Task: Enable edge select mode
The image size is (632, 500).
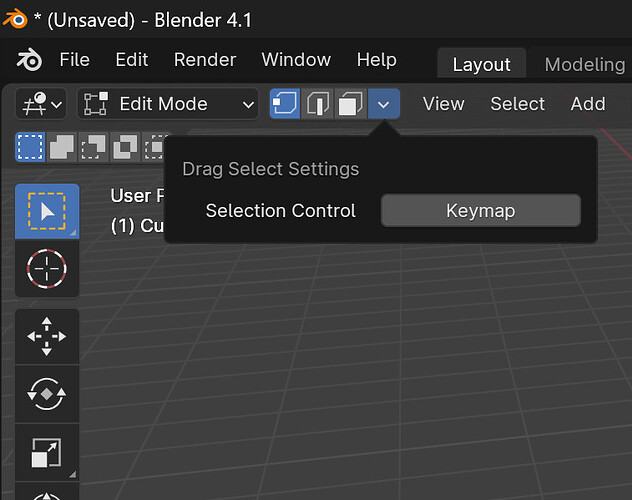Action: (x=318, y=104)
